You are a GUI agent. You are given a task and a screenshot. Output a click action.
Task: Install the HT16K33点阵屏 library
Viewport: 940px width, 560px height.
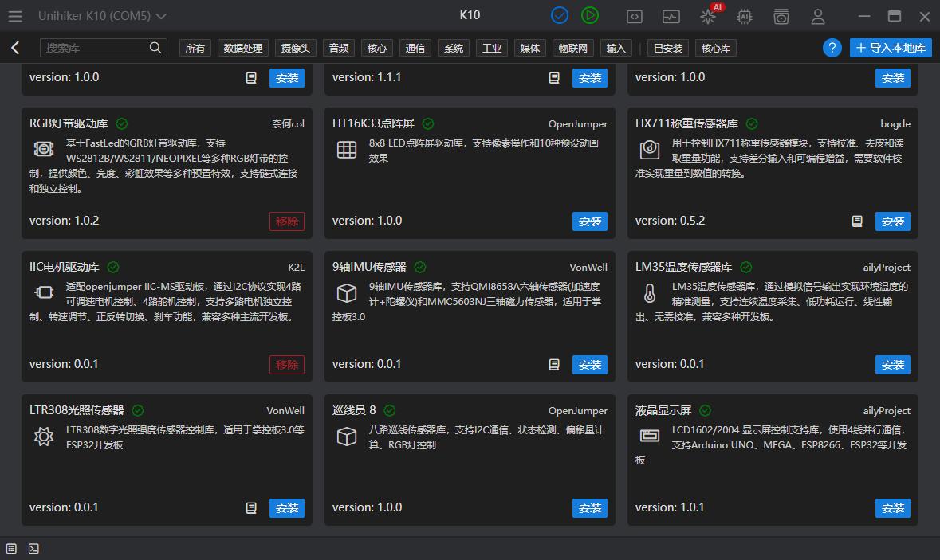[590, 221]
